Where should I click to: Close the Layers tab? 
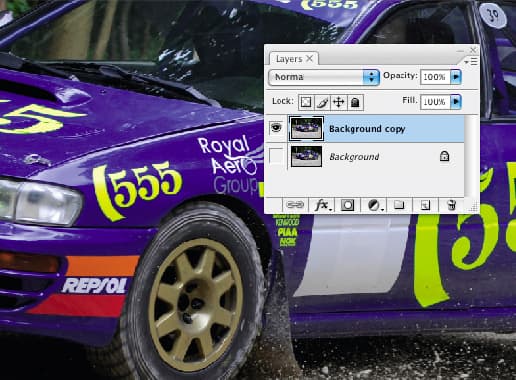[x=310, y=59]
